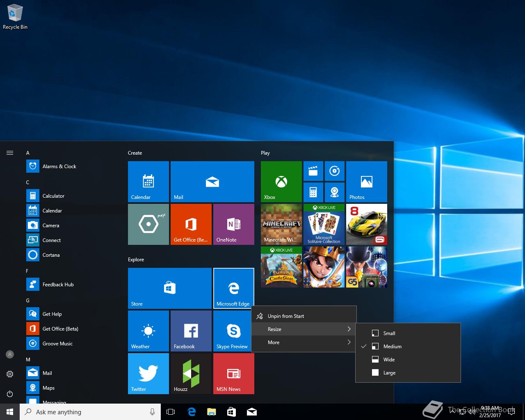The width and height of the screenshot is (525, 420).
Task: Launch the Minecraft tile
Action: click(x=281, y=224)
